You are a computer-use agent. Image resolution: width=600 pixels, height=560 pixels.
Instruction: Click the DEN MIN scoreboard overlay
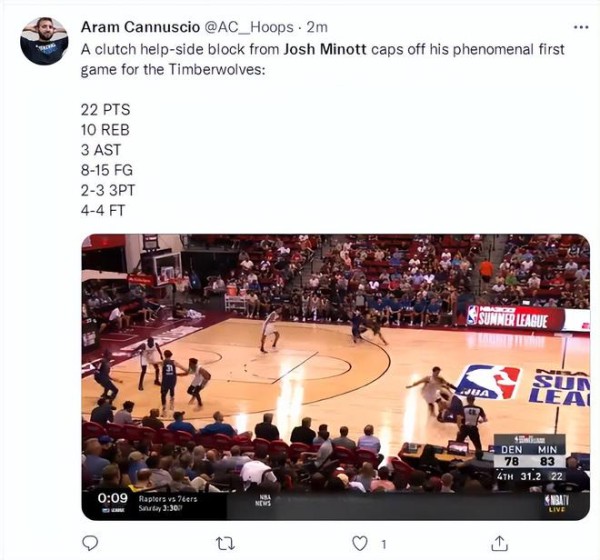click(530, 459)
